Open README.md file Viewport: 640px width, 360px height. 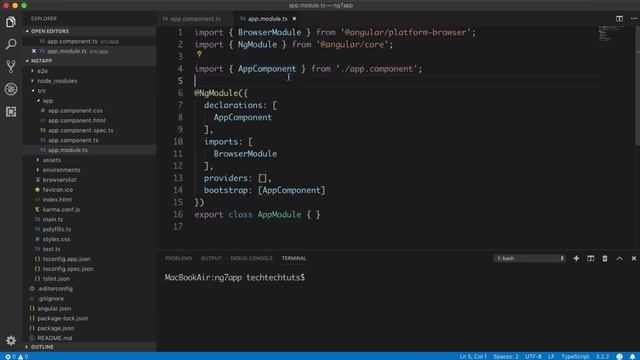[55, 338]
